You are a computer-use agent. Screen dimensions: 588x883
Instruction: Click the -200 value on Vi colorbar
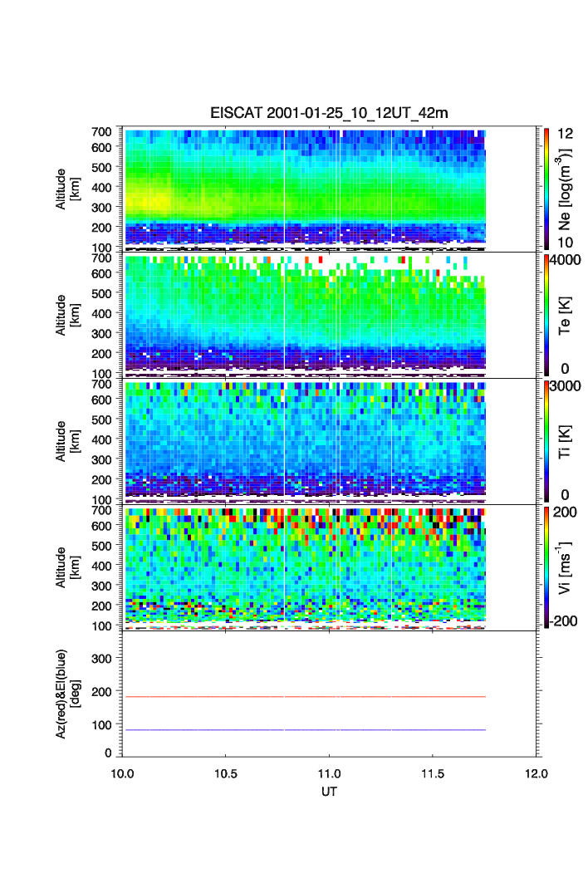point(567,621)
